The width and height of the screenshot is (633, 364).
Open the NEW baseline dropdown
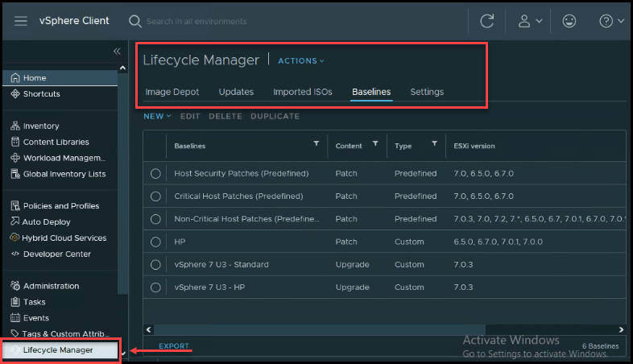coord(157,116)
